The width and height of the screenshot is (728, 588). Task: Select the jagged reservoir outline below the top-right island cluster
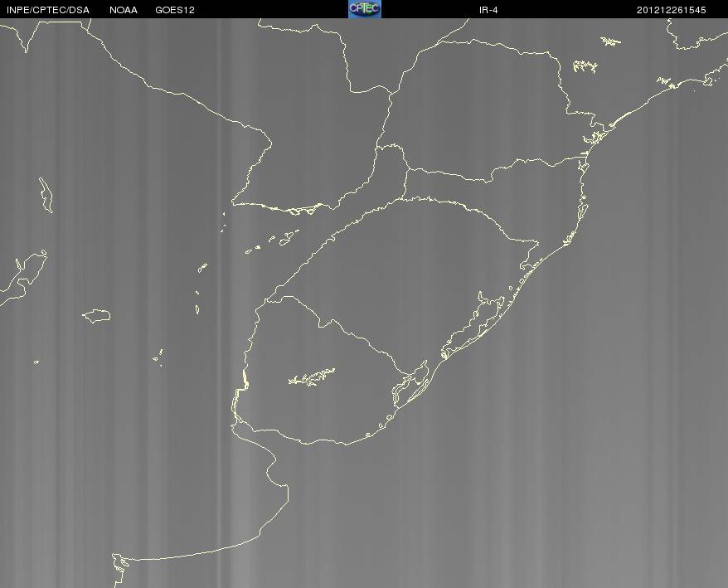pyautogui.click(x=585, y=66)
